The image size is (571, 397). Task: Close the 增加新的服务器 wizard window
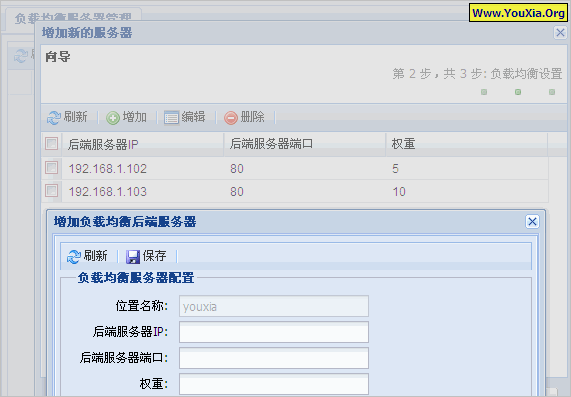[x=560, y=33]
